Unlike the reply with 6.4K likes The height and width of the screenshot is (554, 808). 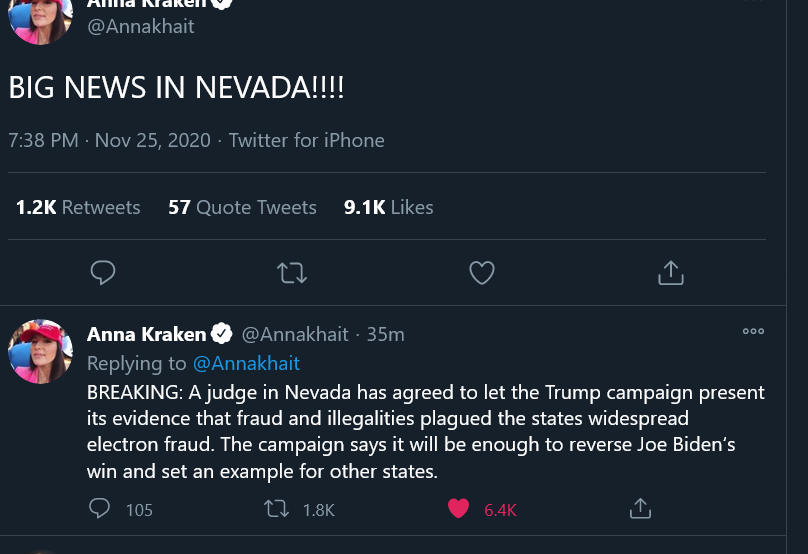(459, 509)
